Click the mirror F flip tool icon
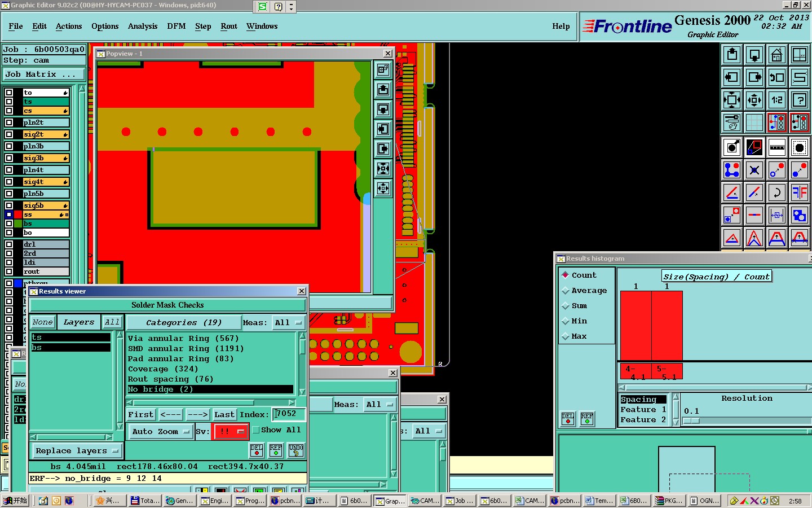 click(x=800, y=192)
